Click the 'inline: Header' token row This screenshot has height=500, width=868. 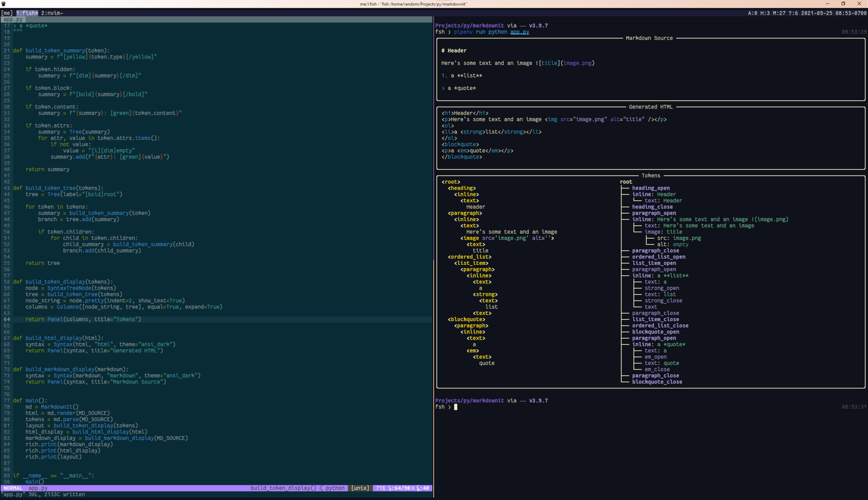654,194
